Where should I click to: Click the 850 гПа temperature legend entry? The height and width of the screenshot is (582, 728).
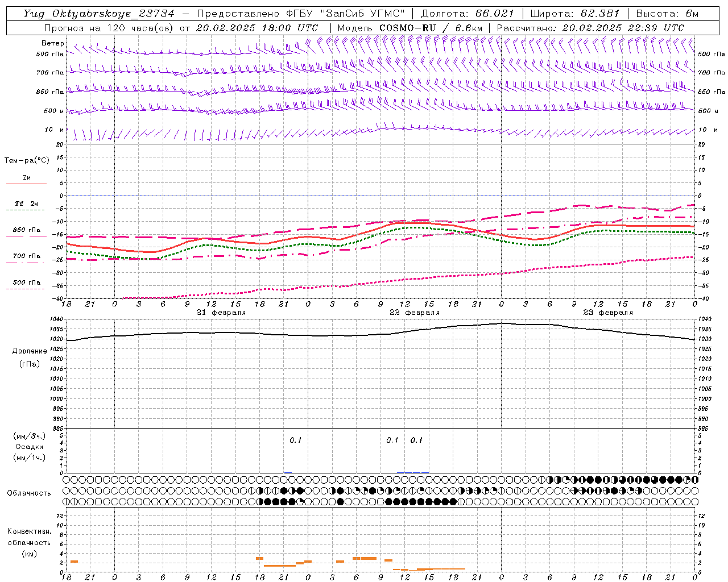27,230
